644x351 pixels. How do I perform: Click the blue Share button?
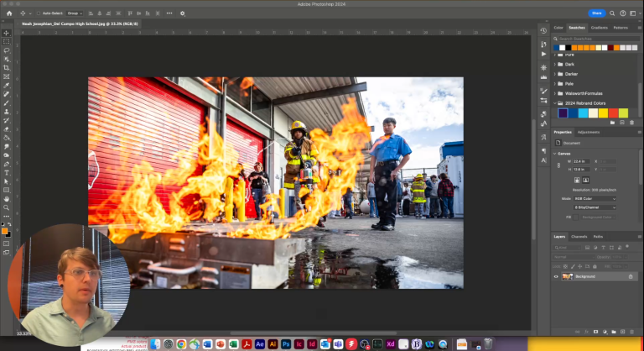click(x=597, y=13)
